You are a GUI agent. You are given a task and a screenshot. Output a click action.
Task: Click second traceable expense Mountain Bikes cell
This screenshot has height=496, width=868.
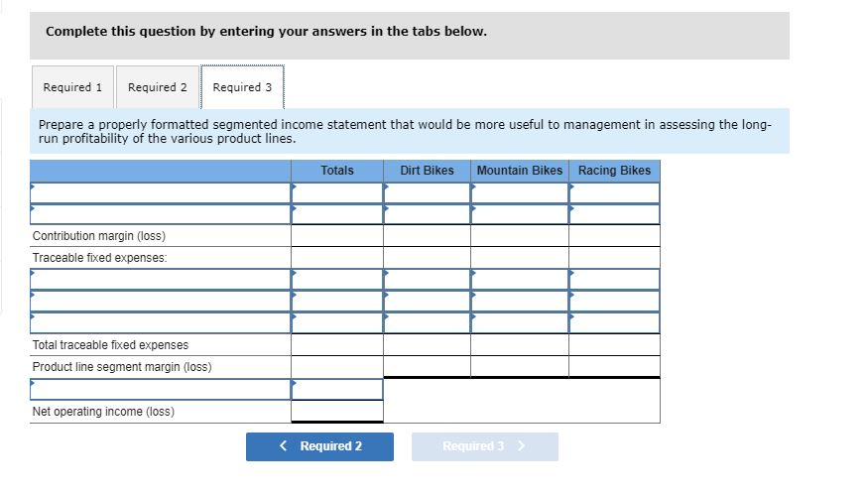coord(520,302)
